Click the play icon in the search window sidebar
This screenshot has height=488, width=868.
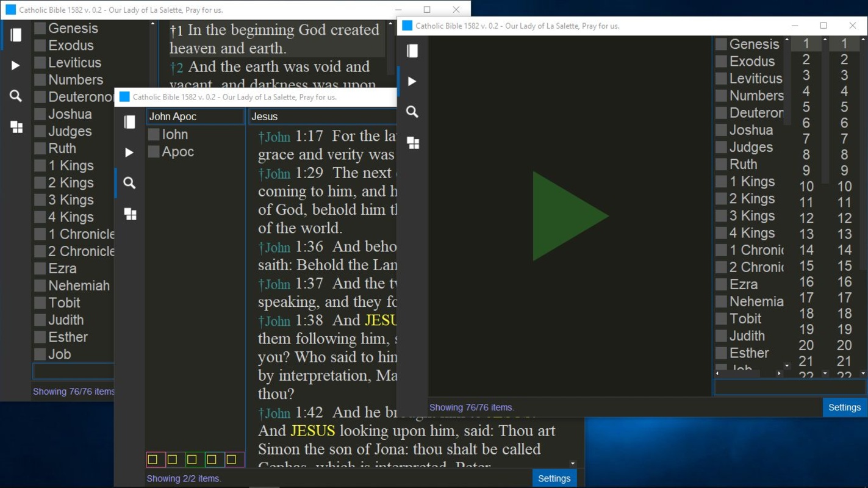click(x=129, y=152)
